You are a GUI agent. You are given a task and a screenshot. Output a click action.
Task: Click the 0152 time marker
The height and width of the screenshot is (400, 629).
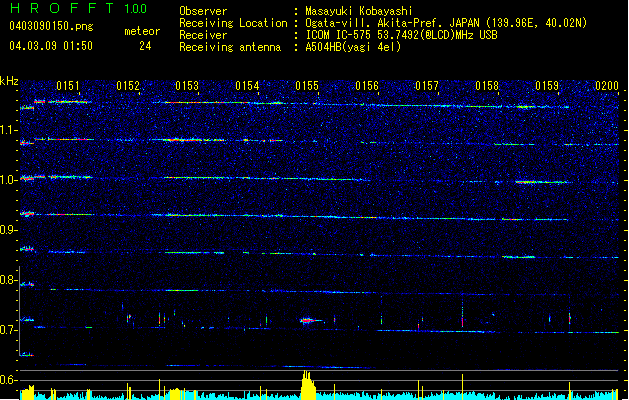[x=128, y=86]
